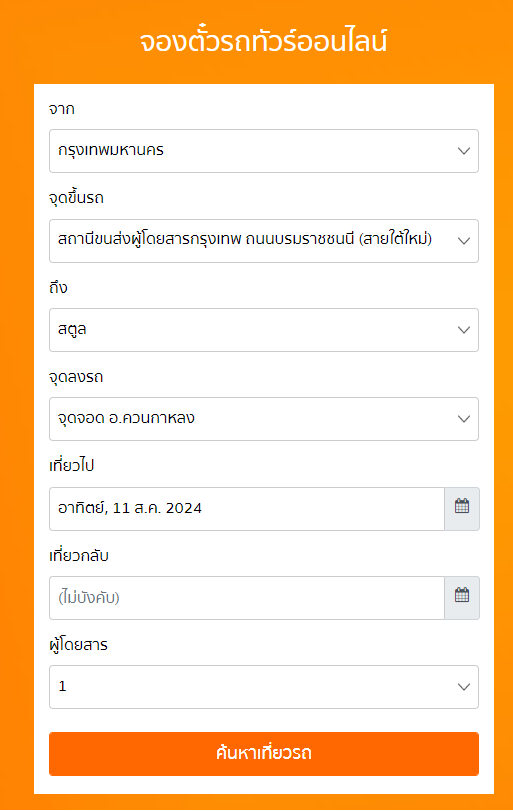The width and height of the screenshot is (513, 811).
Task: Click the เที่ยวกลับ field label
Action: 79,555
